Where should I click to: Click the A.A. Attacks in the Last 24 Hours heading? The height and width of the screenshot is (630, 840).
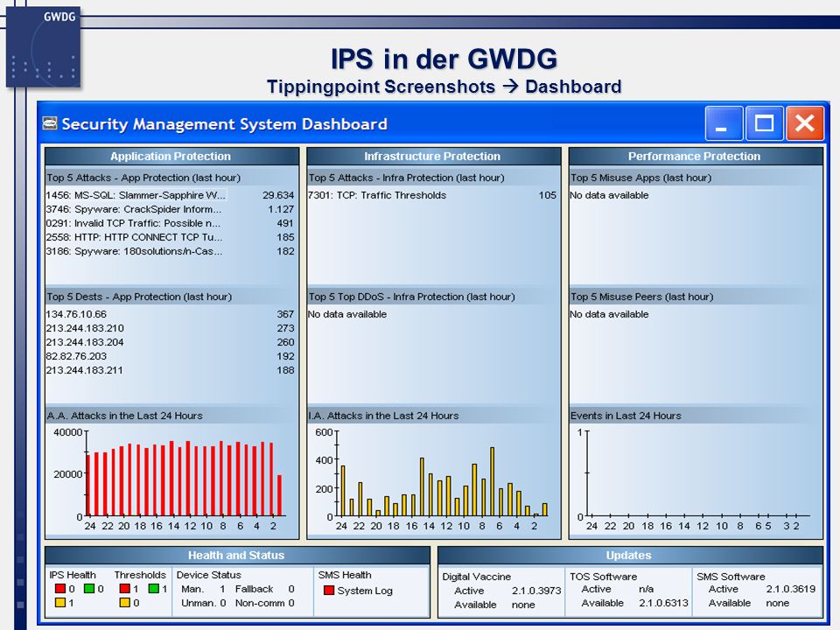(125, 415)
